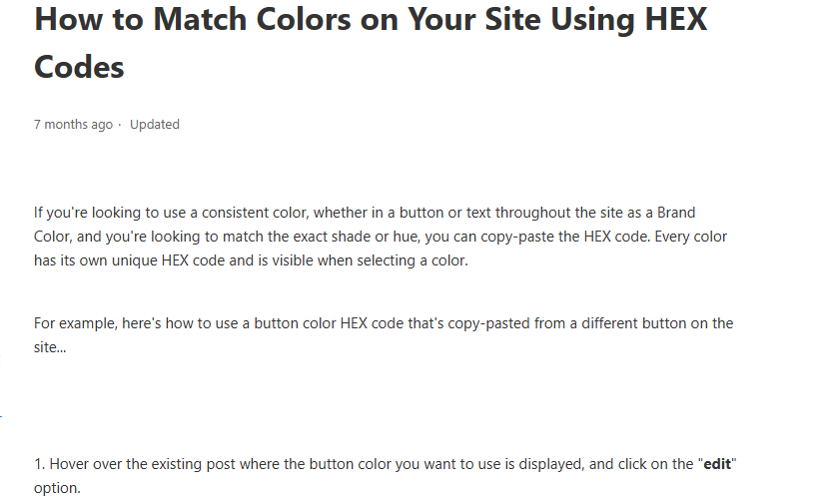Click the "Updated" label below the title

tap(155, 125)
